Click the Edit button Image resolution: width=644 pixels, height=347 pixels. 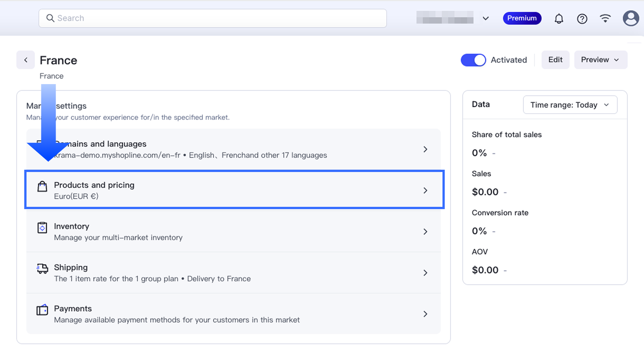(555, 60)
